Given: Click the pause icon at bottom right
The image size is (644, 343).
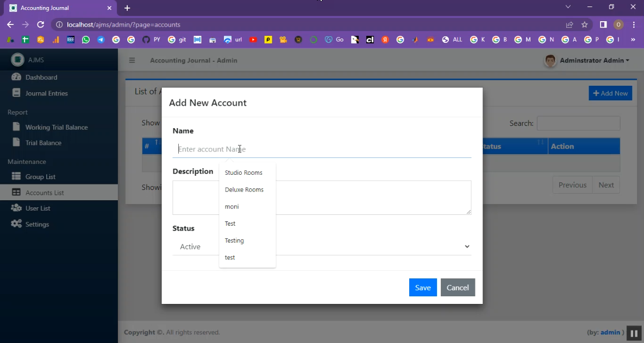Looking at the screenshot, I should [634, 333].
